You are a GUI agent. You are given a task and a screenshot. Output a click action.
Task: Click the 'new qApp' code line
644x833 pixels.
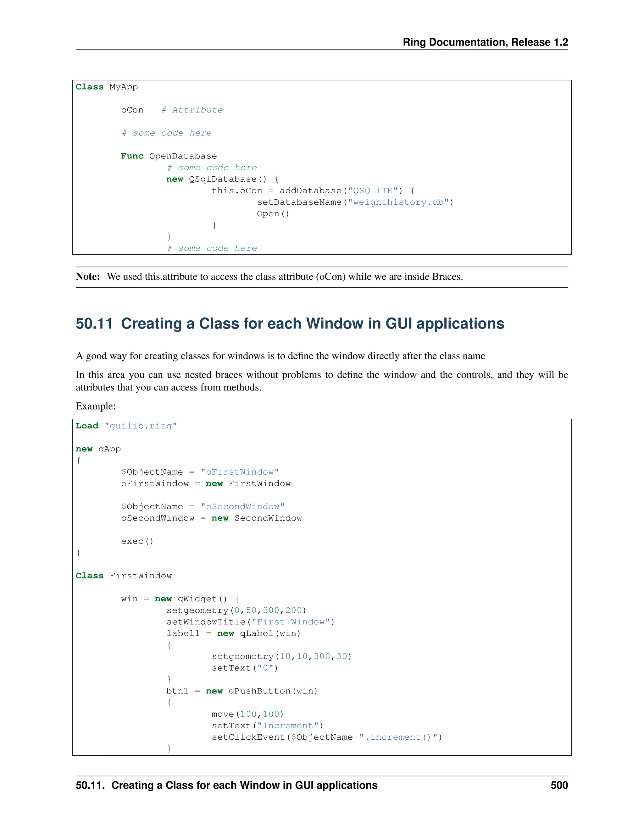pyautogui.click(x=98, y=449)
